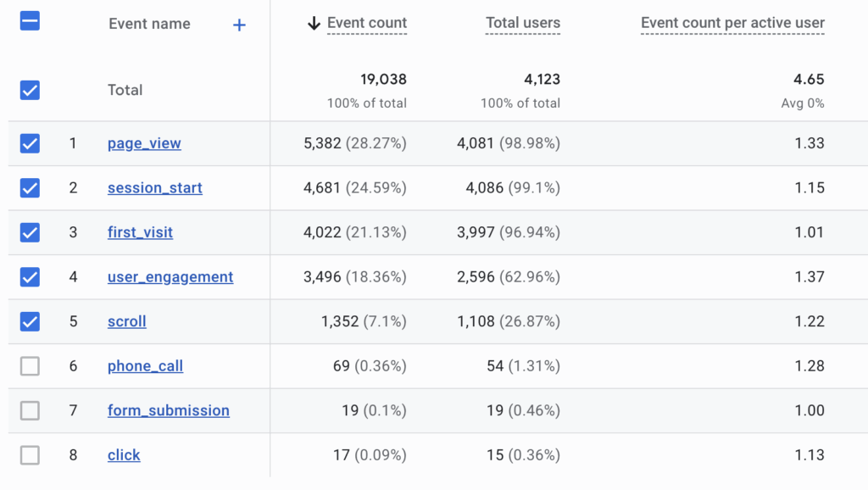The image size is (868, 490).
Task: Check the phone_call row checkbox
Action: tap(30, 366)
